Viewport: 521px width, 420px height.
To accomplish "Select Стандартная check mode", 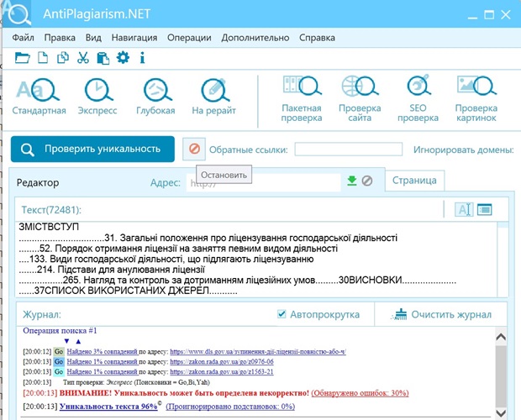I will [x=39, y=97].
